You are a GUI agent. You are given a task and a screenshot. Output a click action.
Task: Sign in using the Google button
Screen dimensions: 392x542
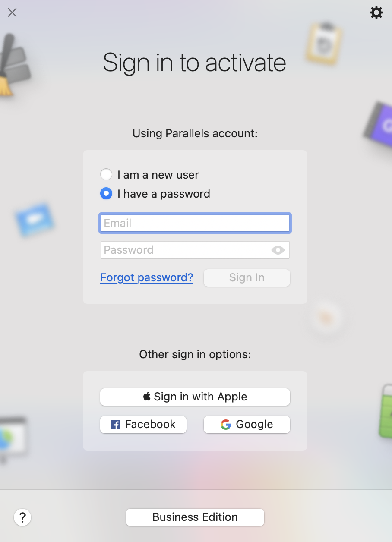coord(247,425)
